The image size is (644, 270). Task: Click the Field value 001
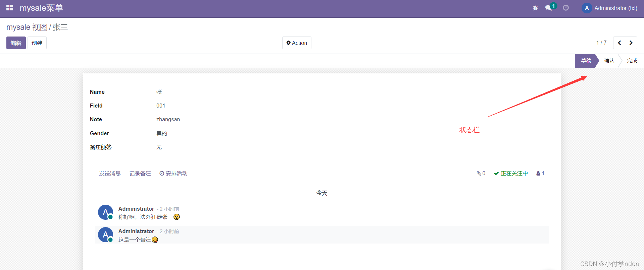(161, 106)
